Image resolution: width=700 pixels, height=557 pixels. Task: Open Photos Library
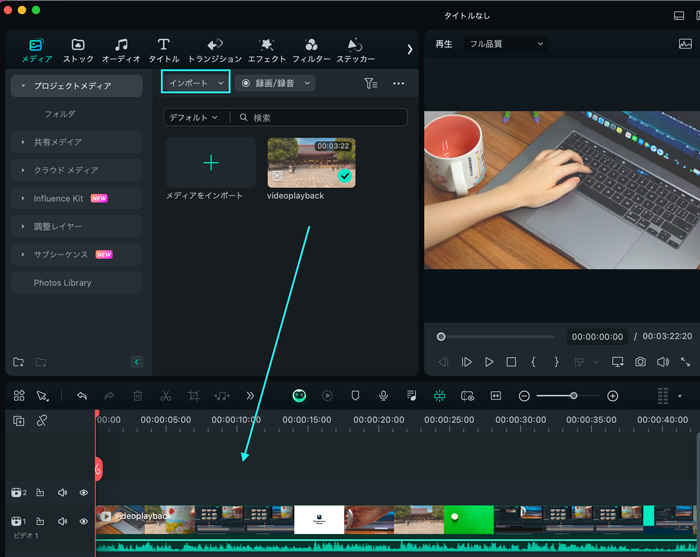tap(77, 283)
